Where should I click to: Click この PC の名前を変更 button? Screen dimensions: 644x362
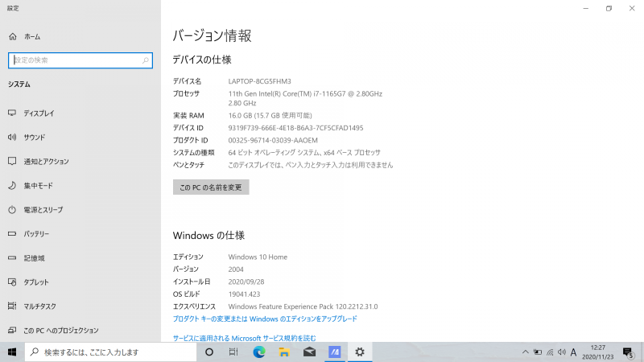click(x=211, y=187)
